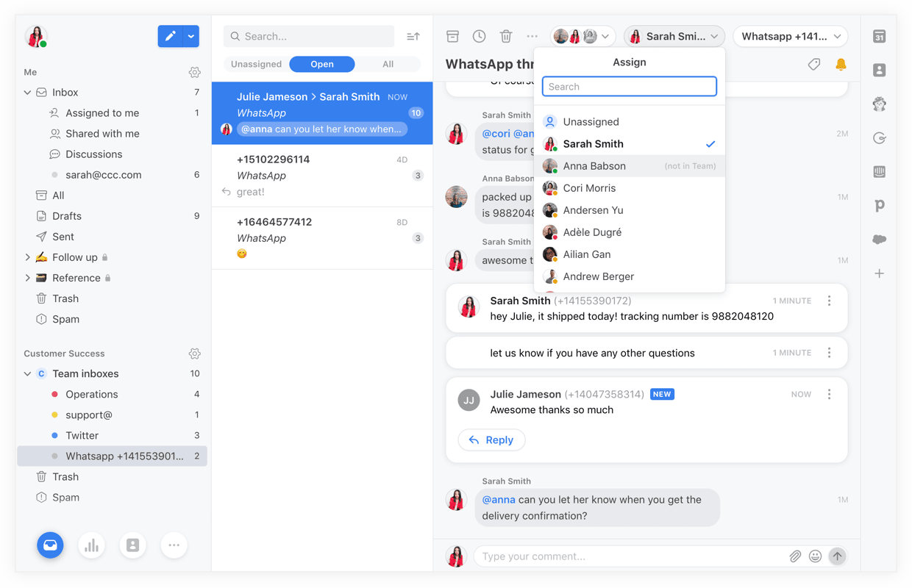The image size is (912, 588).
Task: Focus the conversation list Search box
Action: (309, 36)
